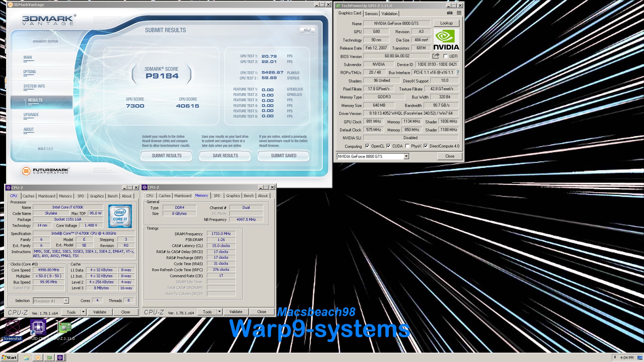Screen dimensions: 644x362
Task: Toggle the CUDA checkbox
Action: coord(388,146)
